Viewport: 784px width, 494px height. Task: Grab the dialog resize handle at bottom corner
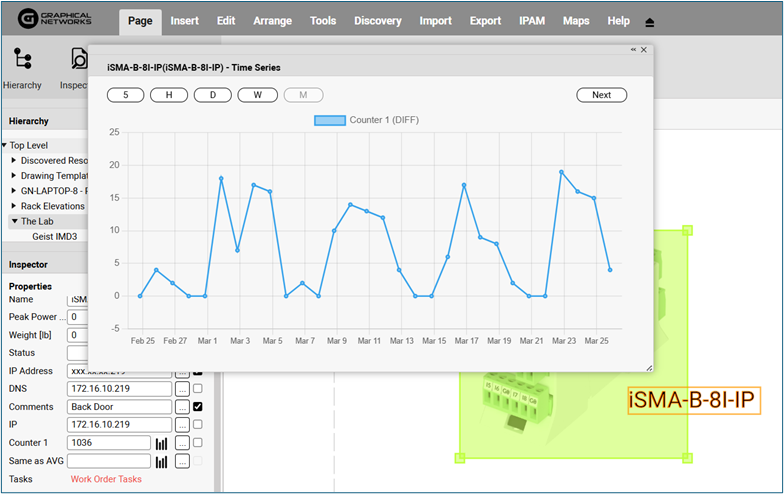[649, 368]
